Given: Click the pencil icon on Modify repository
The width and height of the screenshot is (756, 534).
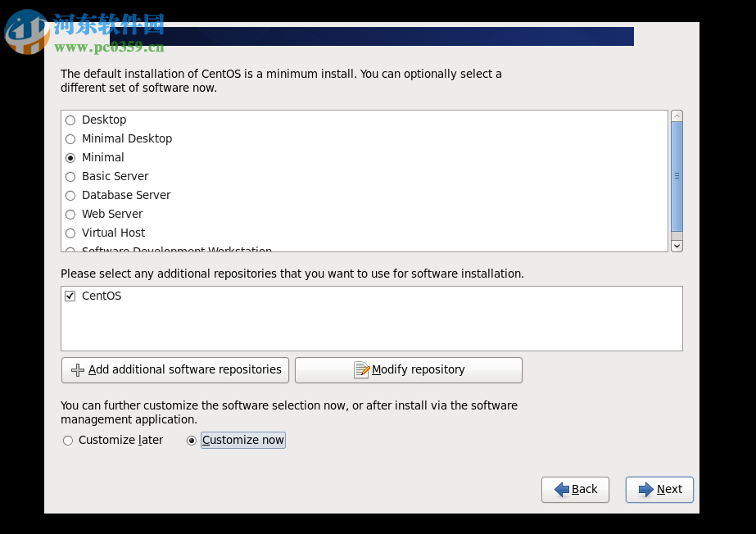Looking at the screenshot, I should tap(360, 369).
